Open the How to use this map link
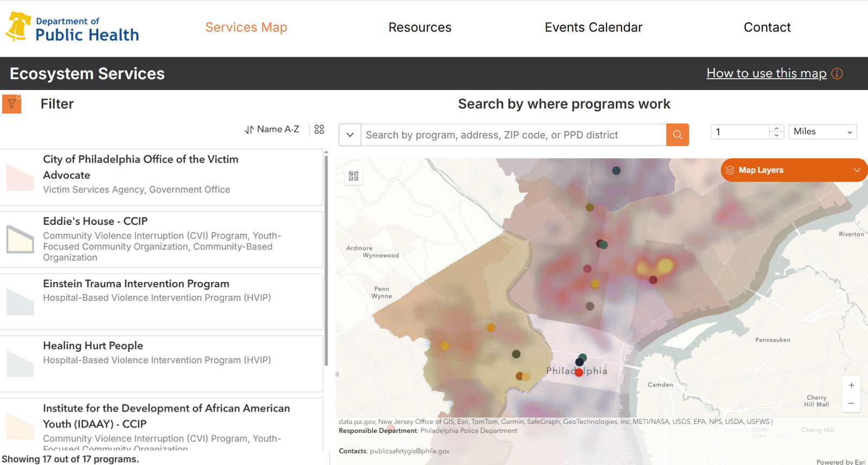Viewport: 868px width, 465px height. click(x=766, y=74)
